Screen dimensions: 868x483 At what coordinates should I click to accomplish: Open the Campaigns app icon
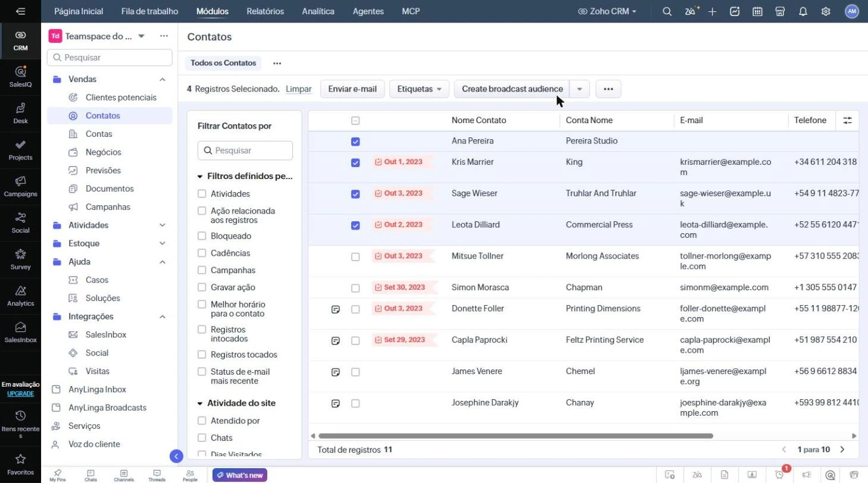pyautogui.click(x=20, y=186)
